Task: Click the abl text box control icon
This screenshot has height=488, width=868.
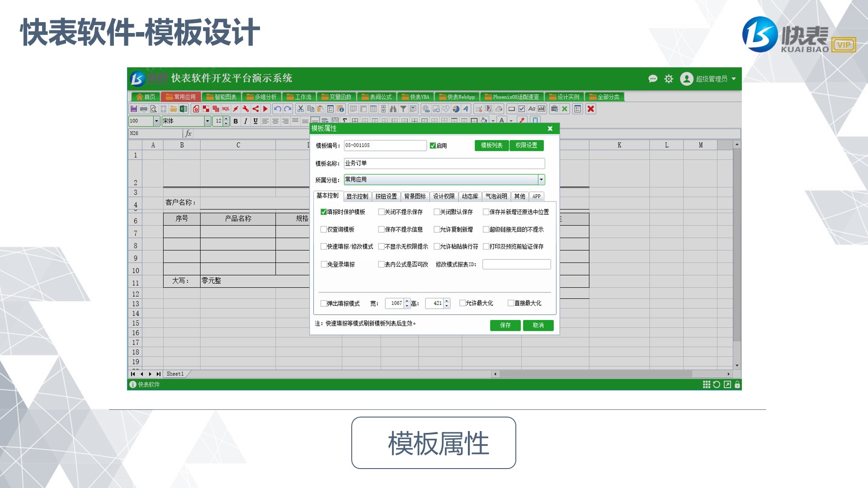Action: click(542, 109)
